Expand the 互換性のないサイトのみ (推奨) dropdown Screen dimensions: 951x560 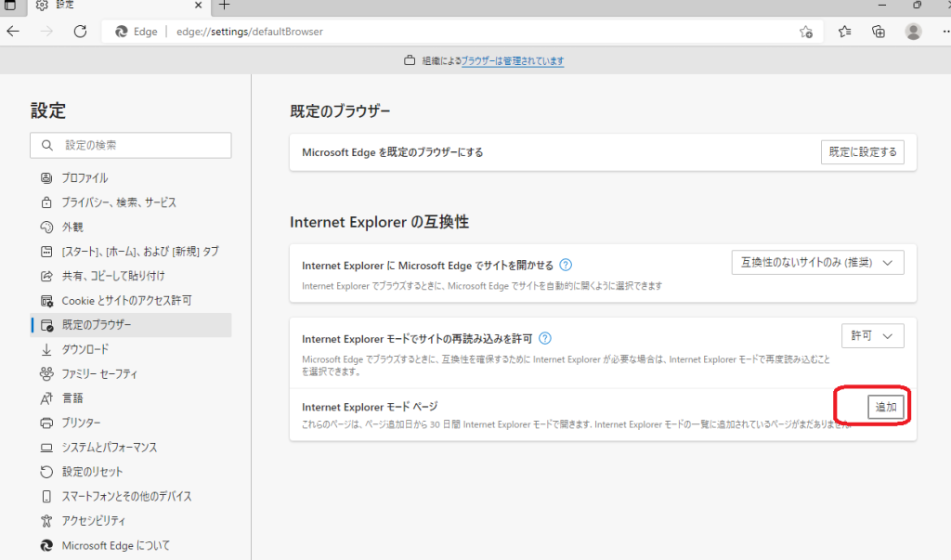click(817, 263)
